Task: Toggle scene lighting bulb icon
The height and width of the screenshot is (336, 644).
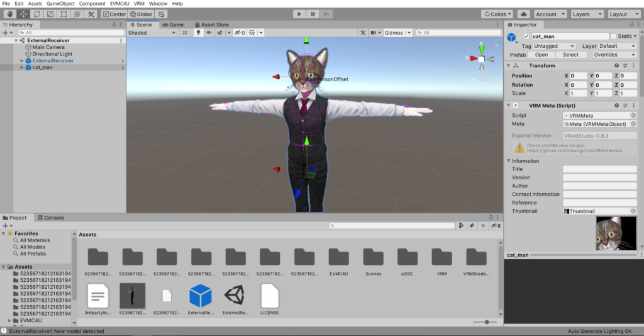Action: [198, 33]
